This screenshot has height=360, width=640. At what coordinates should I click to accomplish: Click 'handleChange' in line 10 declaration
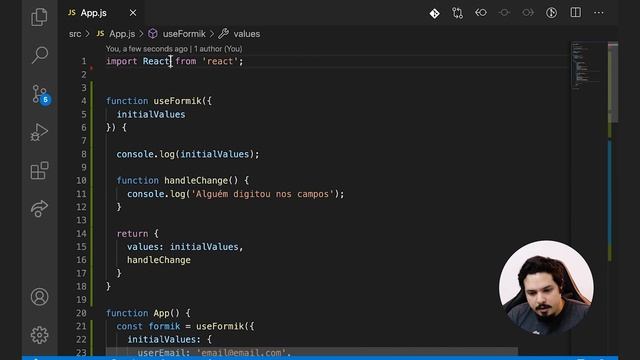click(x=196, y=180)
